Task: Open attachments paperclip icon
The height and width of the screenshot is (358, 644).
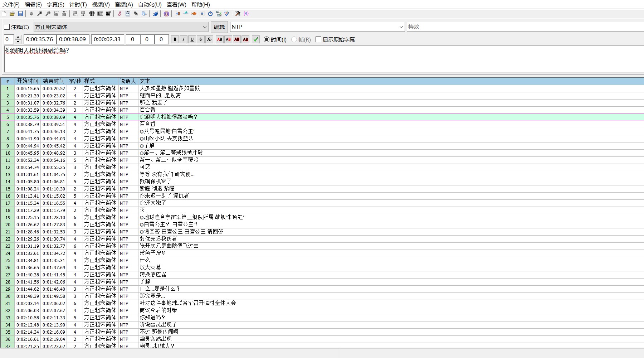Action: (x=136, y=14)
